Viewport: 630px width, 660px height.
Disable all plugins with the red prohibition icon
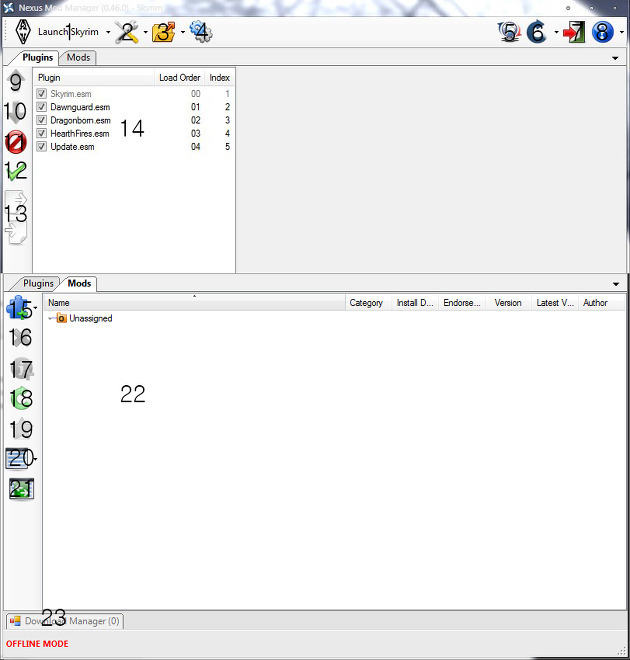(16, 142)
